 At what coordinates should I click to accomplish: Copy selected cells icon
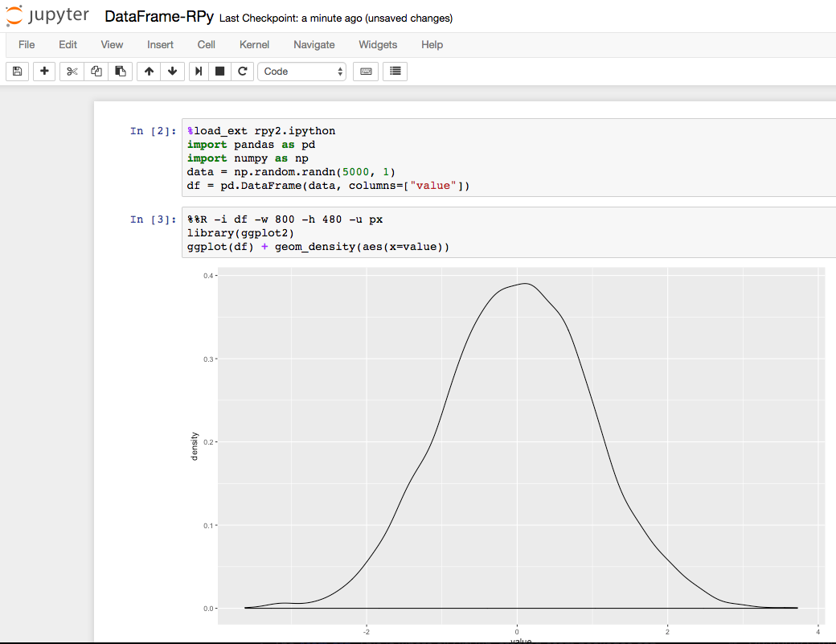96,72
